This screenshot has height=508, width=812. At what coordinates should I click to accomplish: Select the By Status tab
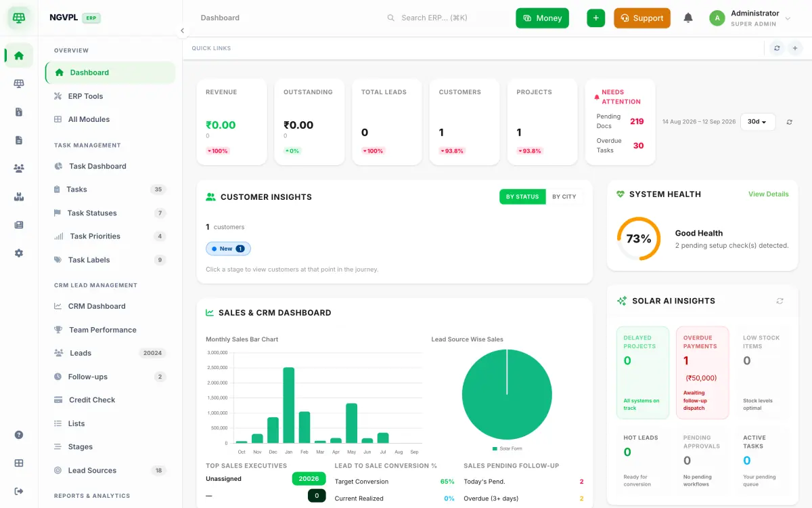pyautogui.click(x=522, y=196)
